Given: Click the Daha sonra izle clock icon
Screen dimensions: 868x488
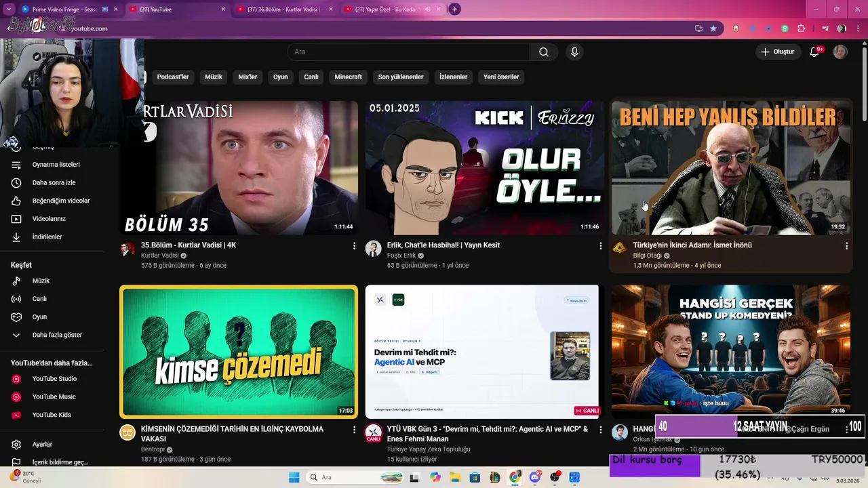Looking at the screenshot, I should (16, 183).
